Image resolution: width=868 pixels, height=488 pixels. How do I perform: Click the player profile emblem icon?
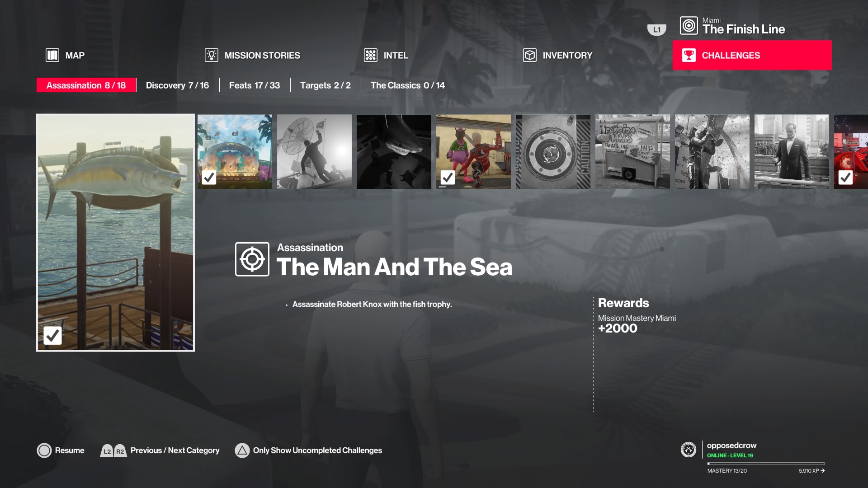(x=689, y=450)
